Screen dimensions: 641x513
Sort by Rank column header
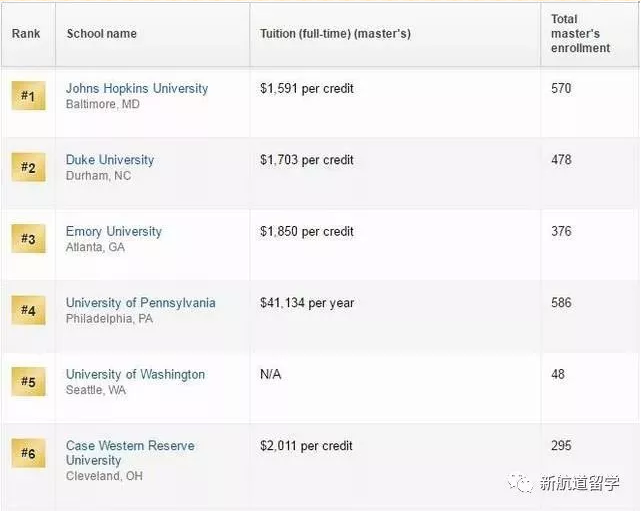point(26,34)
